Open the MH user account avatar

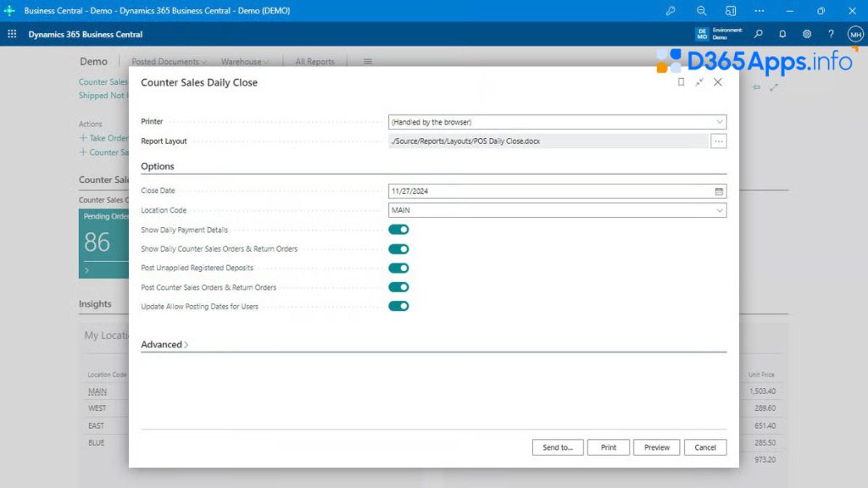[x=855, y=34]
